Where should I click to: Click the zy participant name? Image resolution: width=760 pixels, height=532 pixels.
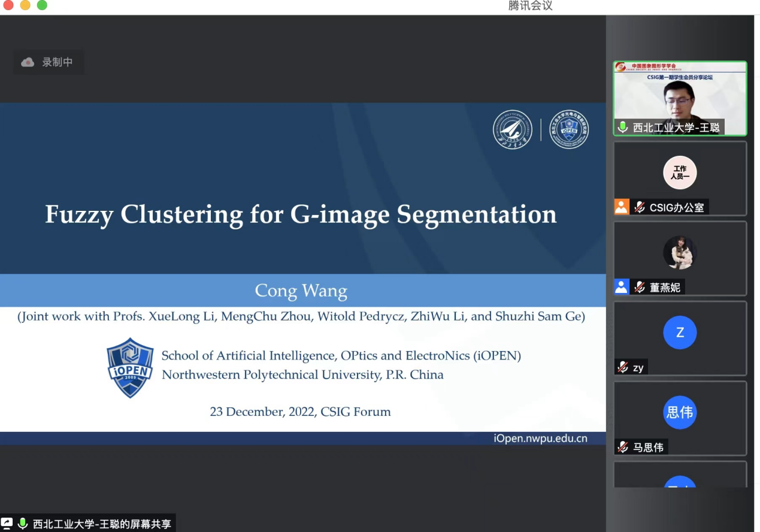[638, 367]
